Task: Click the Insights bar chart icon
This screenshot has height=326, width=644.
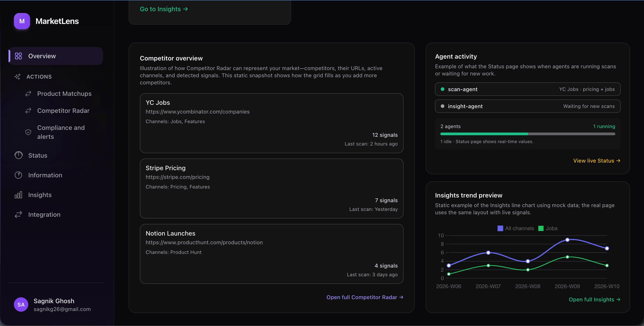Action: click(x=19, y=195)
